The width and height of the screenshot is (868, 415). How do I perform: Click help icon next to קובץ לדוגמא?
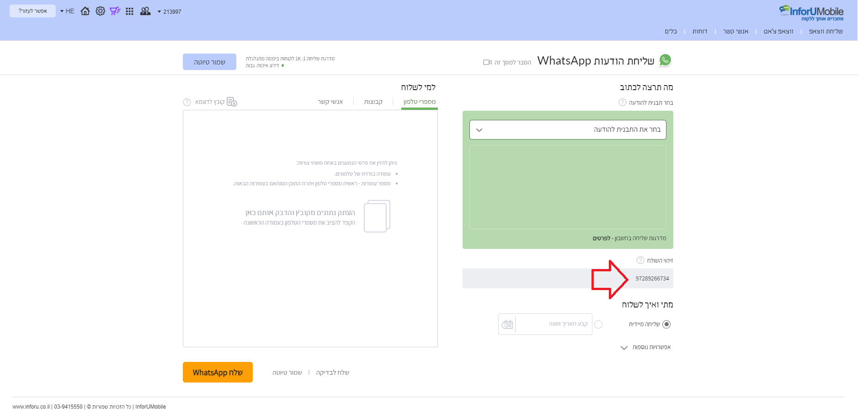(x=187, y=102)
